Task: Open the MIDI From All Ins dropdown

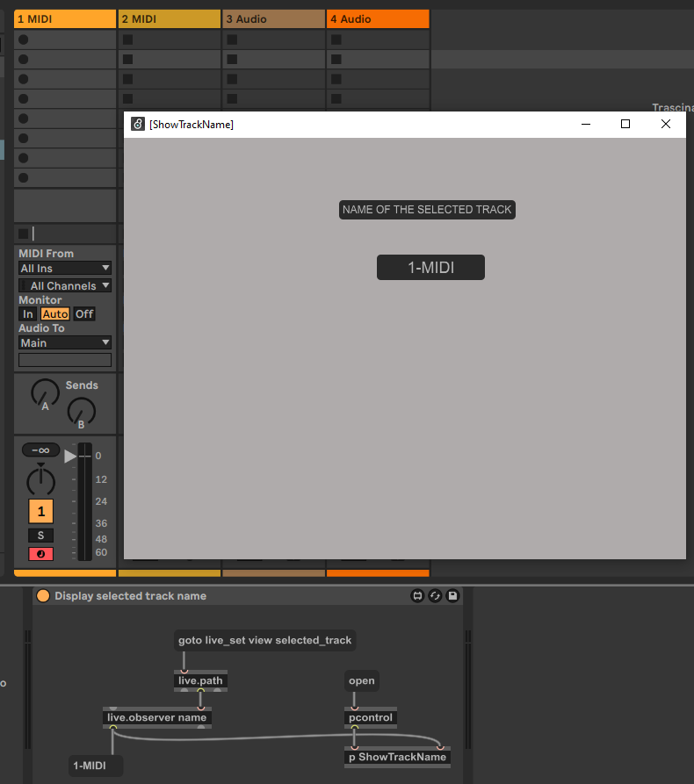Action: pyautogui.click(x=65, y=268)
